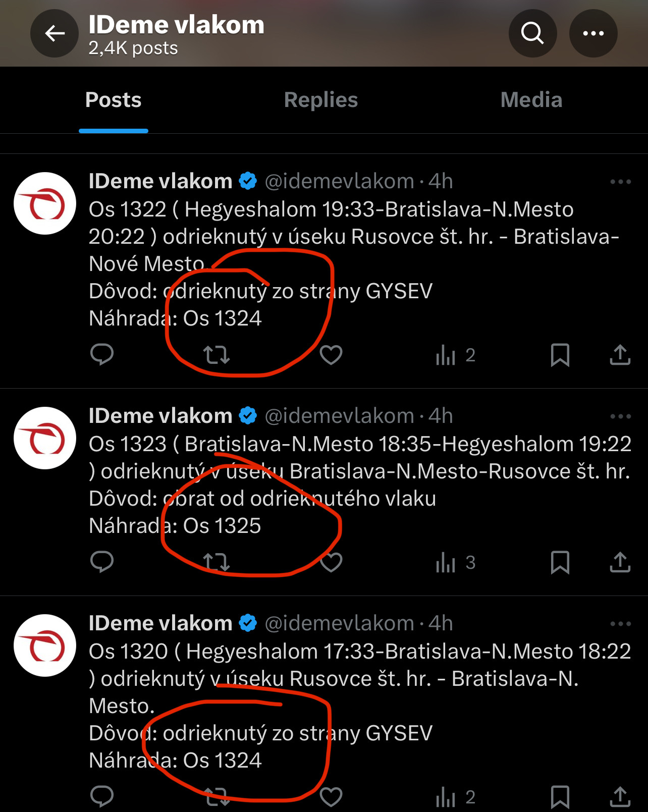The image size is (648, 812).
Task: Like the Os 1323 post
Action: pyautogui.click(x=331, y=562)
